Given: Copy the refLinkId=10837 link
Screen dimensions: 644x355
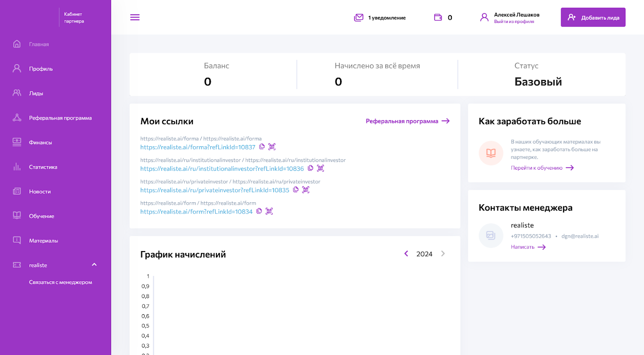Looking at the screenshot, I should [262, 147].
